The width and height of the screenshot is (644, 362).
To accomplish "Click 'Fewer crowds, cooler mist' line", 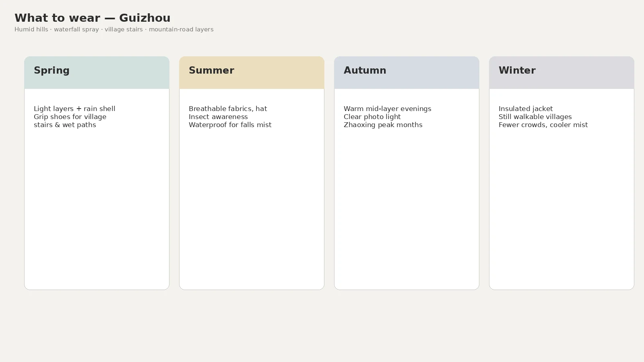I will pos(543,125).
